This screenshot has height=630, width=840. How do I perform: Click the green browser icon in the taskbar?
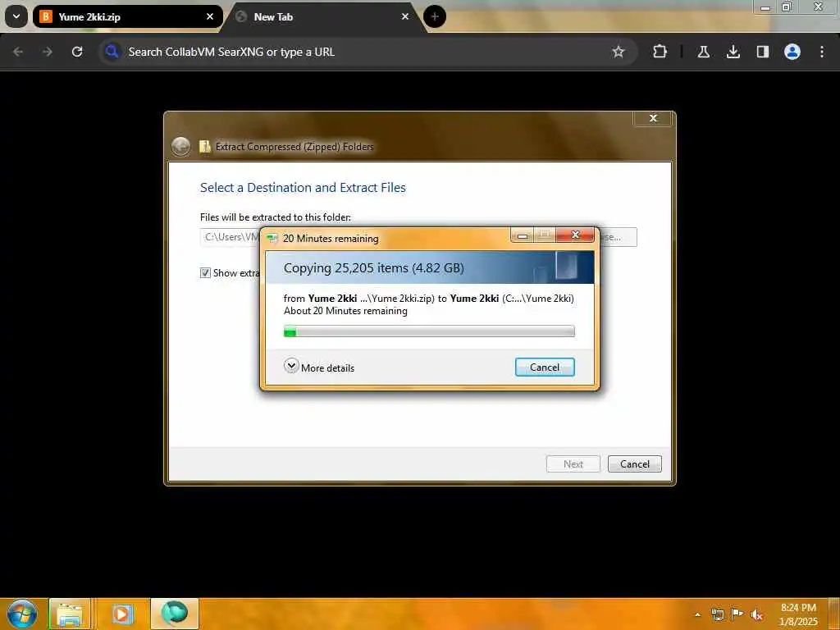pyautogui.click(x=174, y=614)
